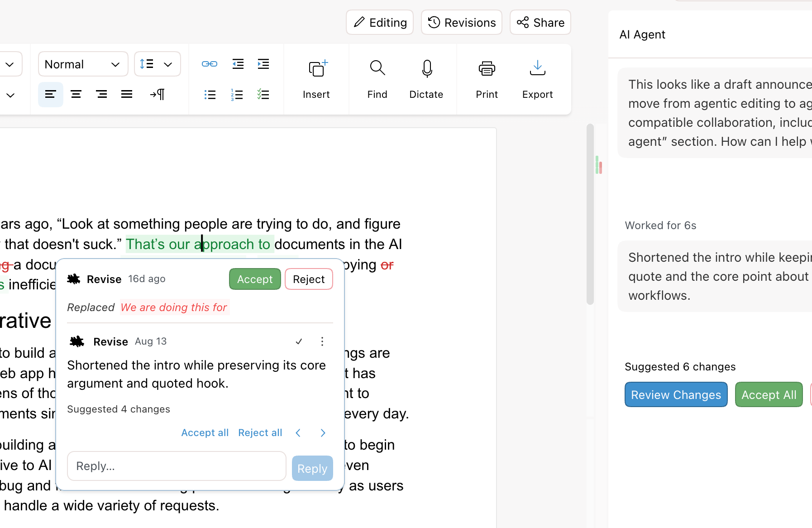Viewport: 812px width, 528px height.
Task: Open the Revisions tab
Action: pyautogui.click(x=462, y=23)
